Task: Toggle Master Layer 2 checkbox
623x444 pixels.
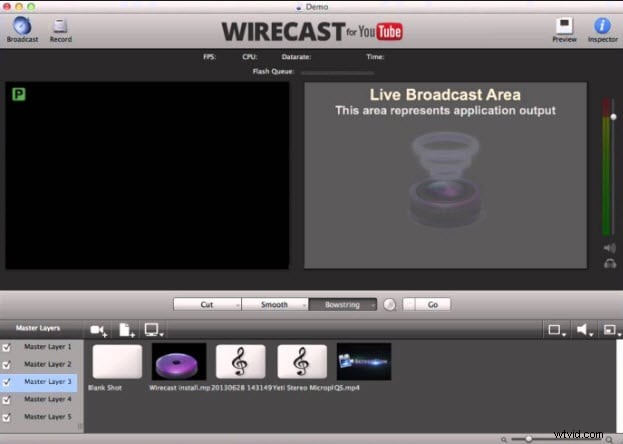Action: 6,365
